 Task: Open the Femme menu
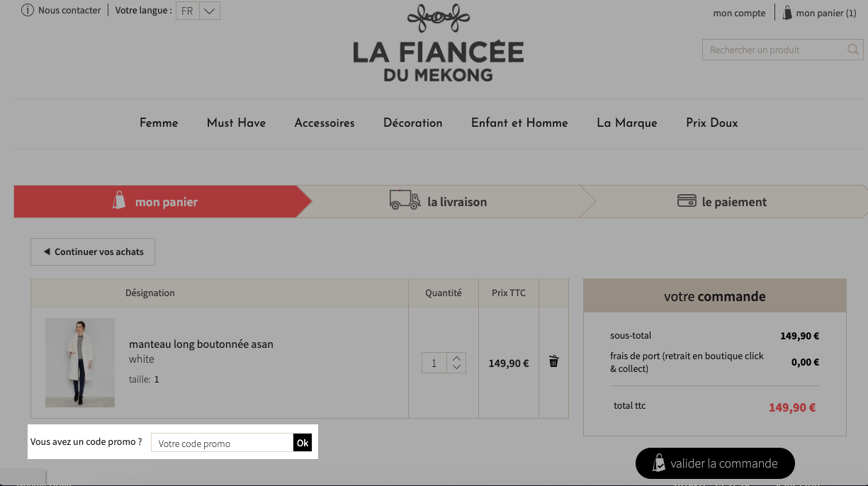click(x=159, y=123)
